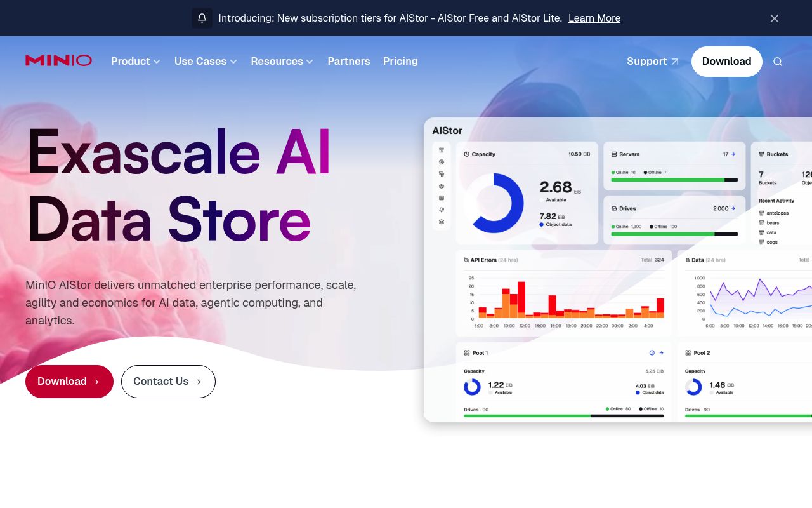Image resolution: width=812 pixels, height=508 pixels.
Task: Click the bucket icon next to antelopes
Action: (x=761, y=213)
